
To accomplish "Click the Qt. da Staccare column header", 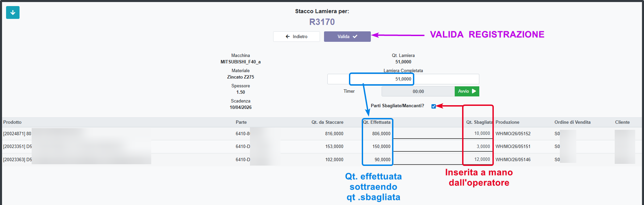I will 327,122.
